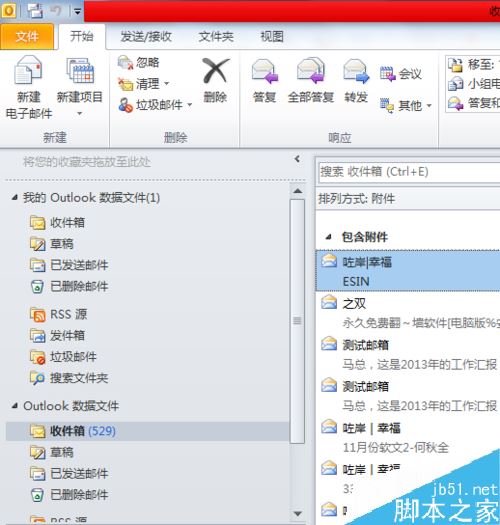Viewport: 500px width, 525px height.
Task: Select the second 测试邮箱 message
Action: click(x=408, y=396)
